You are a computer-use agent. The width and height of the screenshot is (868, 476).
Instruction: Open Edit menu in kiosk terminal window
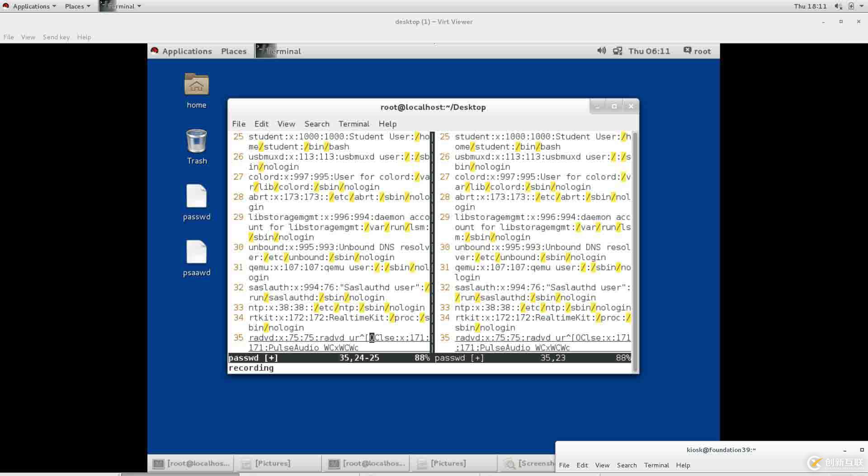(582, 465)
